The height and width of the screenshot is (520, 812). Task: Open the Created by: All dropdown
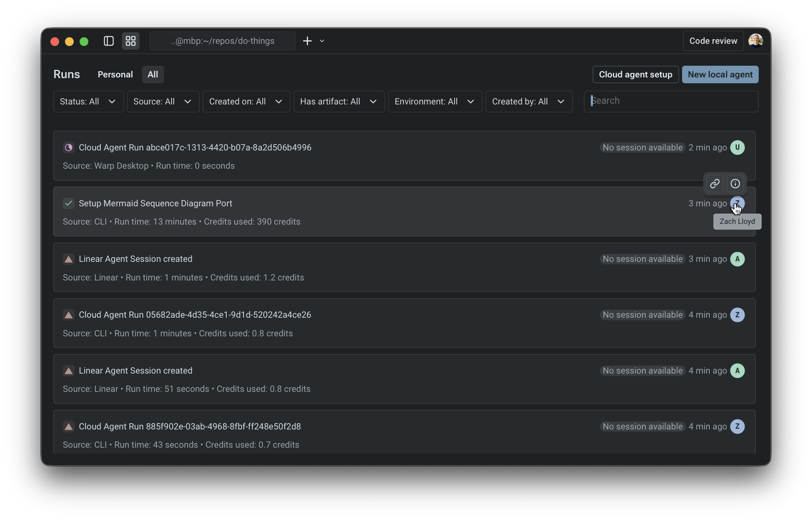coord(528,102)
